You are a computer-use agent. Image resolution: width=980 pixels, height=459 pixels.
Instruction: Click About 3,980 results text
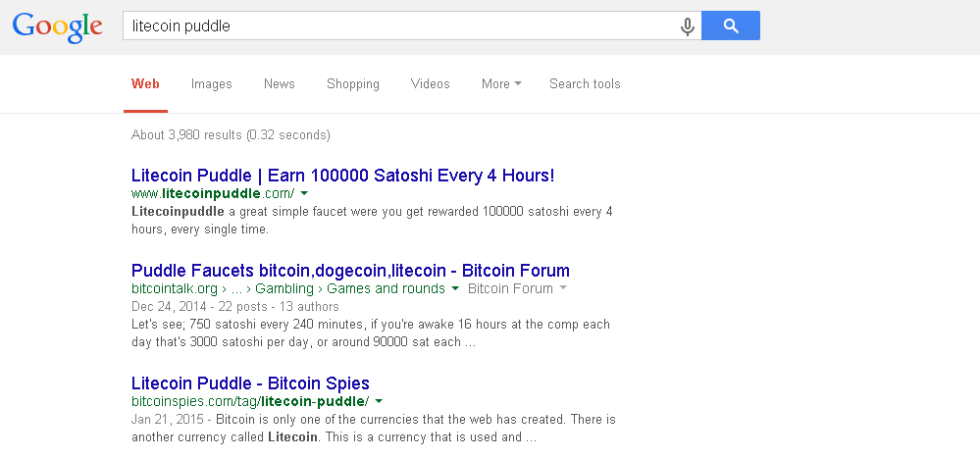point(231,134)
